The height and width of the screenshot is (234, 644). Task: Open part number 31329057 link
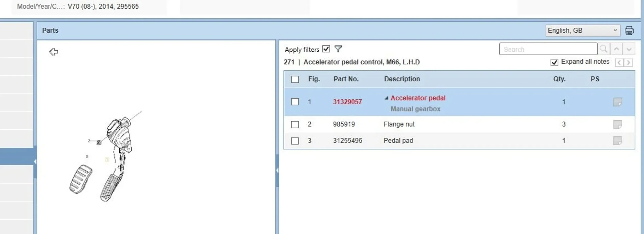tap(347, 102)
